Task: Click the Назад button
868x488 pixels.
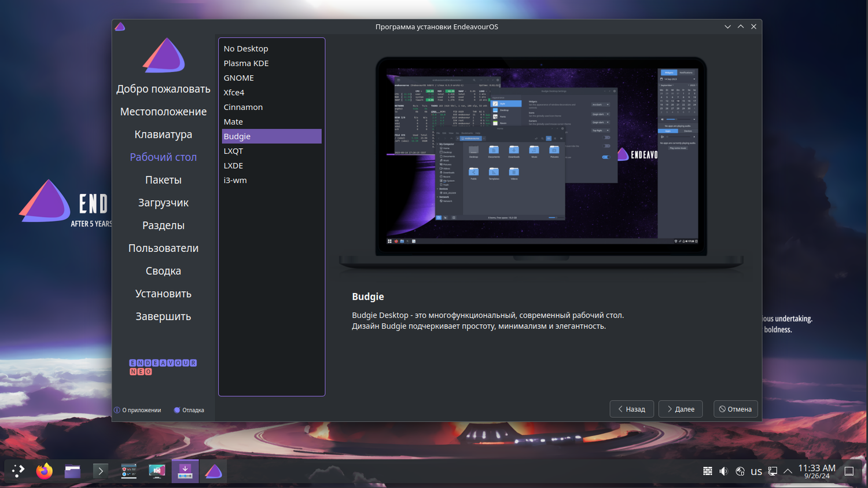Action: tap(631, 409)
